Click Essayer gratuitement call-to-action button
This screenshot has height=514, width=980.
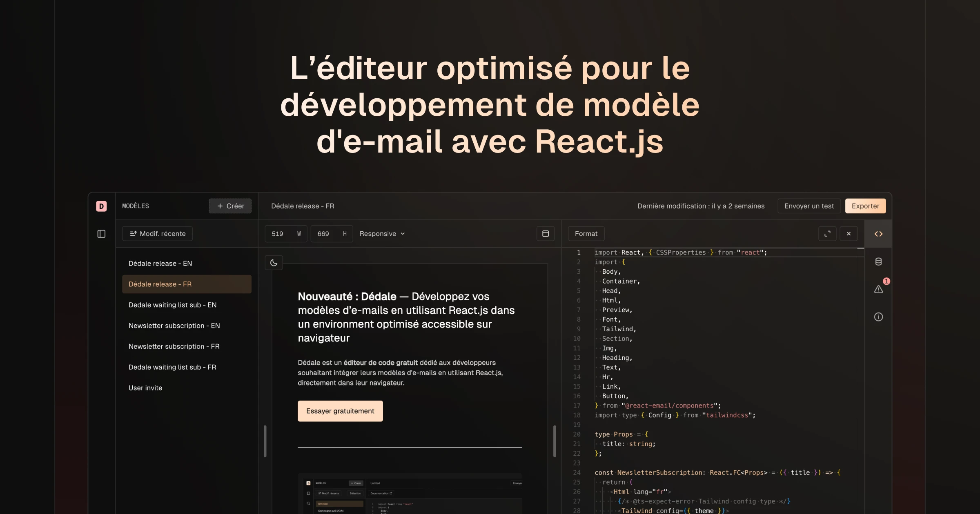click(x=340, y=410)
